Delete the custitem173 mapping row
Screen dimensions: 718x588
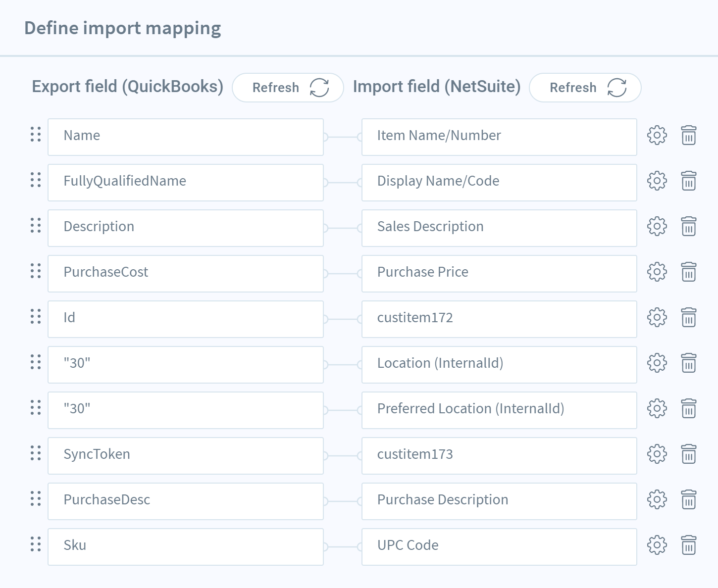pyautogui.click(x=689, y=454)
